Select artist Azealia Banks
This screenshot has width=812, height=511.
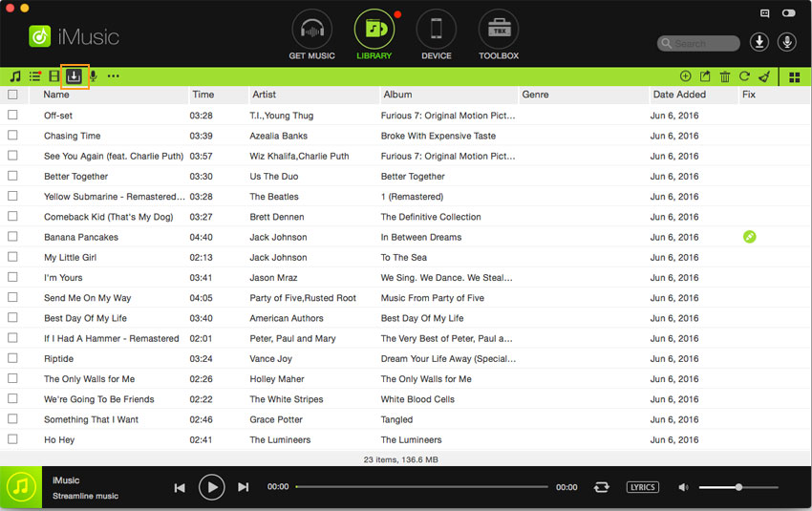[279, 136]
